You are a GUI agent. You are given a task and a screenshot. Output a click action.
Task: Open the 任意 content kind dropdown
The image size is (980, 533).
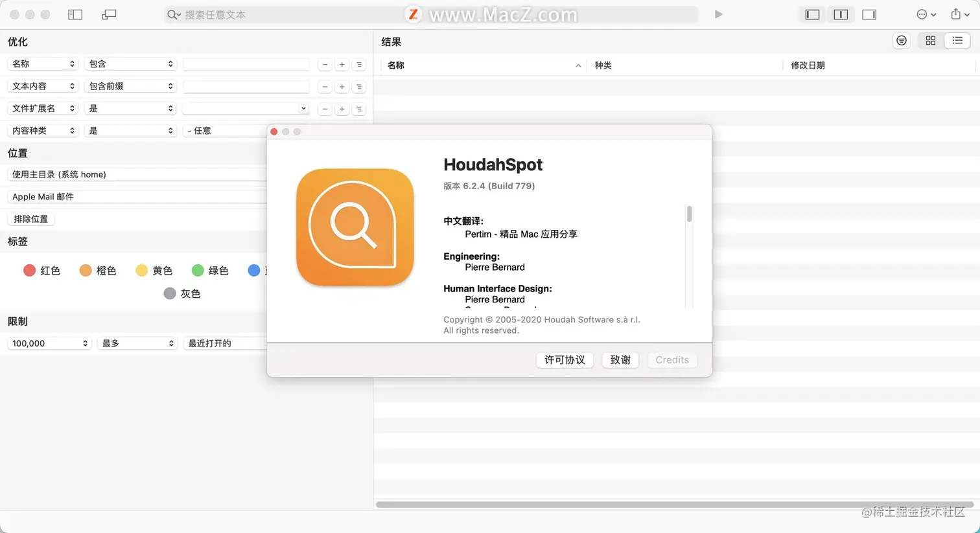(225, 130)
